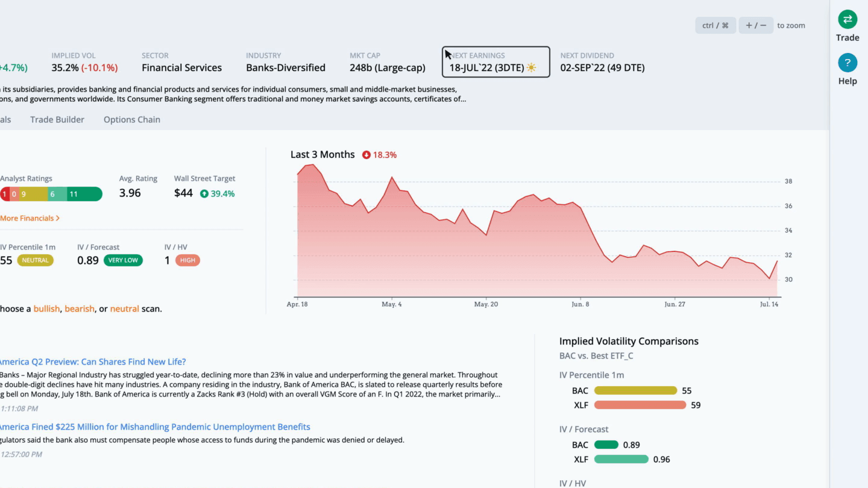868x488 pixels.
Task: Click the implied vol 35.2% value
Action: 84,67
